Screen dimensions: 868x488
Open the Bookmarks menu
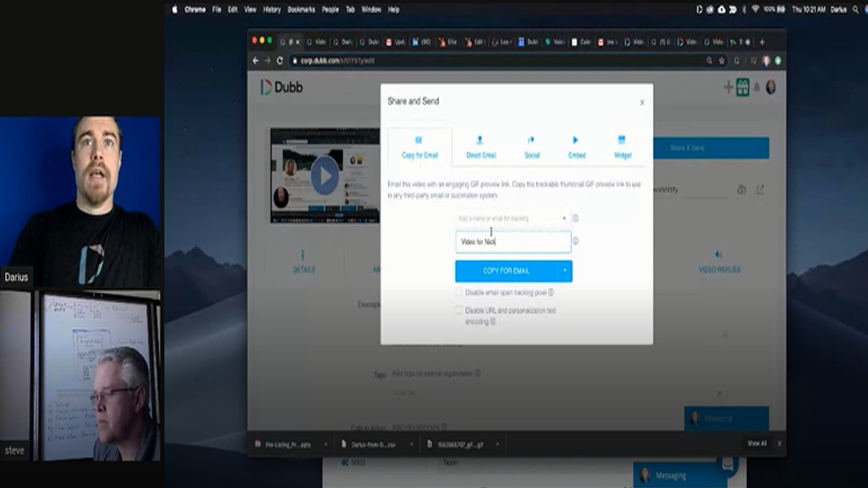coord(301,9)
